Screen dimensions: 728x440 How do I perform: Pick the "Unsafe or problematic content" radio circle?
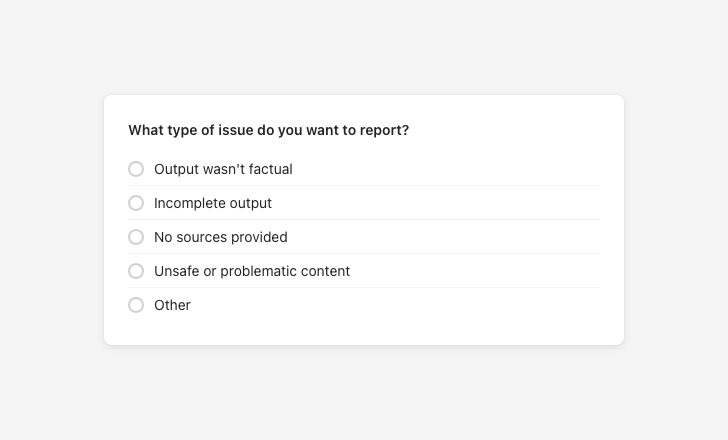tap(136, 271)
